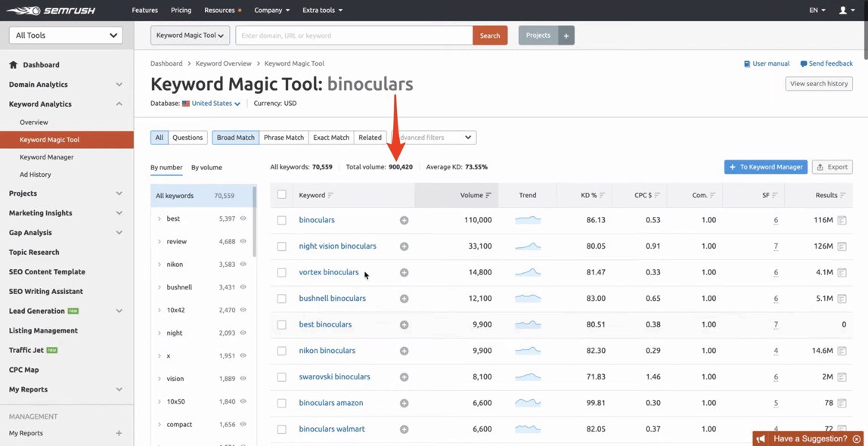Screen dimensions: 868x446
Task: Add 'vortex binoculars' using plus icon
Action: (404, 273)
